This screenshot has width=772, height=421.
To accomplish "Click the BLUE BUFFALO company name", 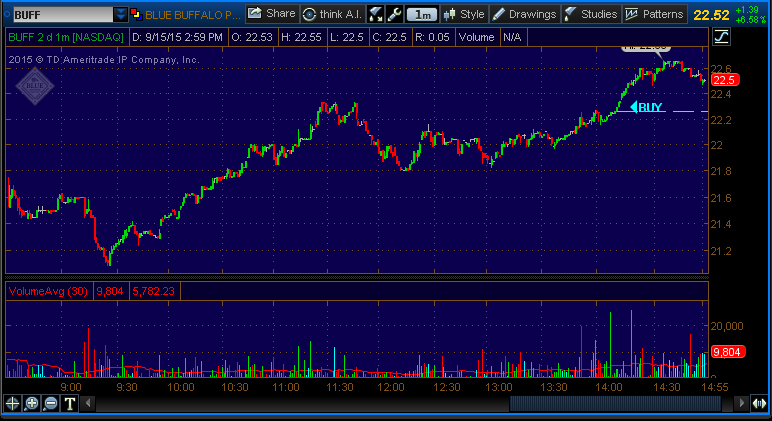I will click(x=193, y=15).
